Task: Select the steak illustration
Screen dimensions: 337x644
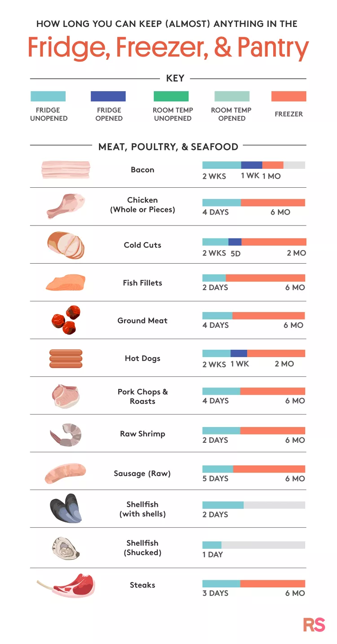Action: pyautogui.click(x=67, y=586)
